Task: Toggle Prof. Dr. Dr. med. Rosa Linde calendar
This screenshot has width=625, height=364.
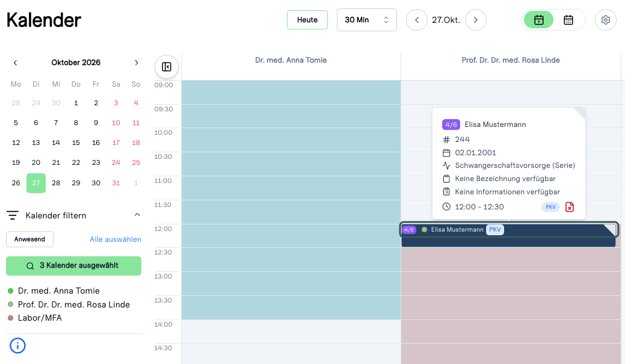Action: (69, 304)
